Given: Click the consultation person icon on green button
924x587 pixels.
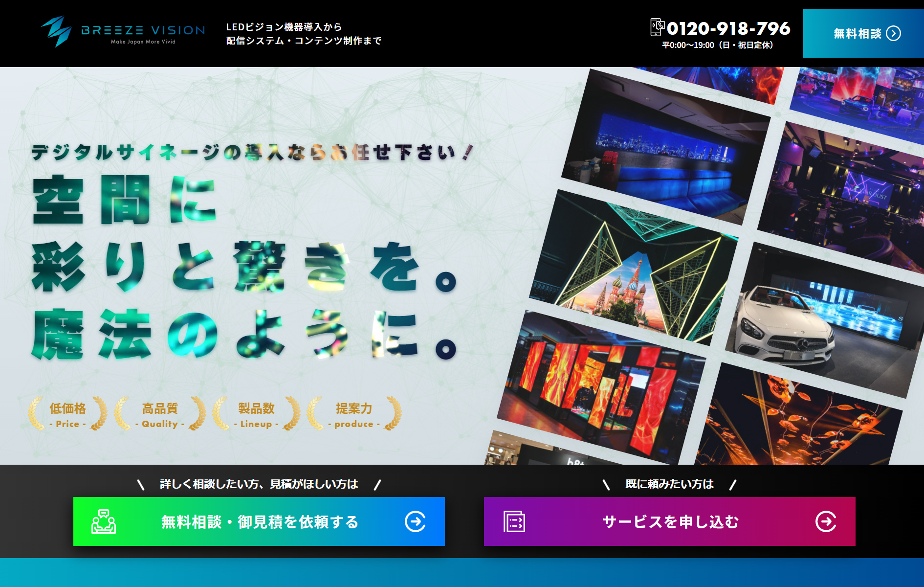Looking at the screenshot, I should click(104, 521).
